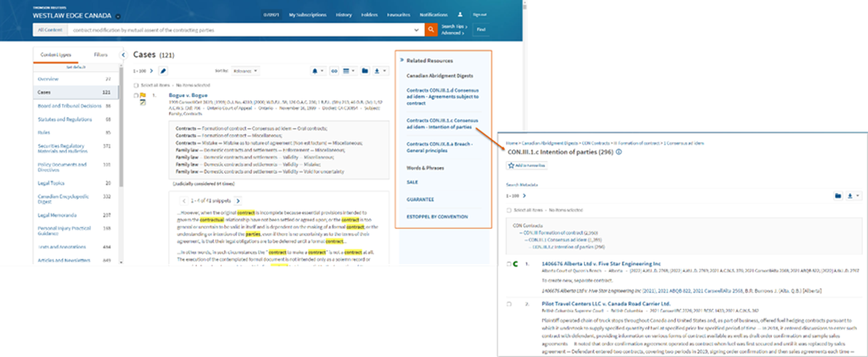Click the Set default link in sidebar

coord(76,66)
